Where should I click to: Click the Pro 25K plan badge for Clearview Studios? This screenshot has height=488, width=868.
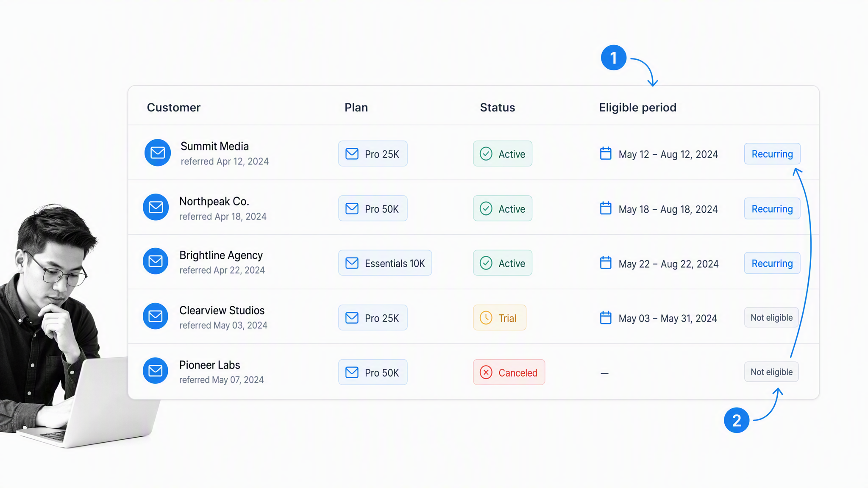click(373, 317)
